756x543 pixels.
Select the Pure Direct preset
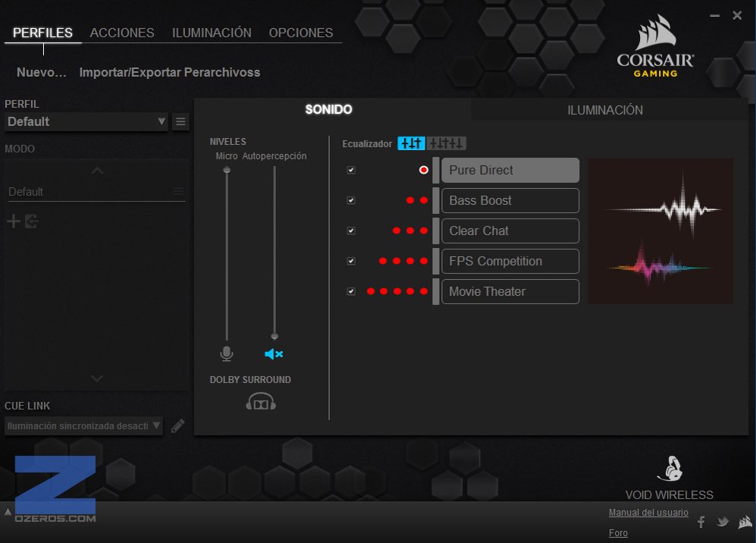[510, 170]
